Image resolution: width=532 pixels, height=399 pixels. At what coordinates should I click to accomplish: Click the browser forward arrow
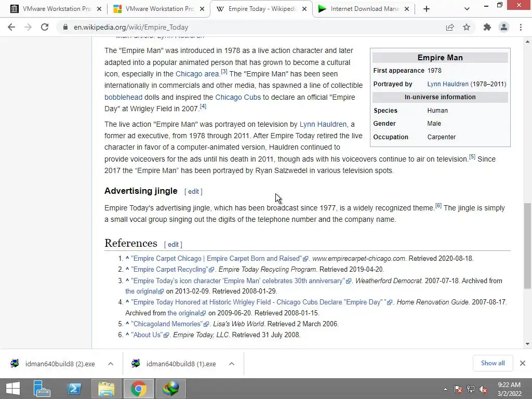coord(28,27)
